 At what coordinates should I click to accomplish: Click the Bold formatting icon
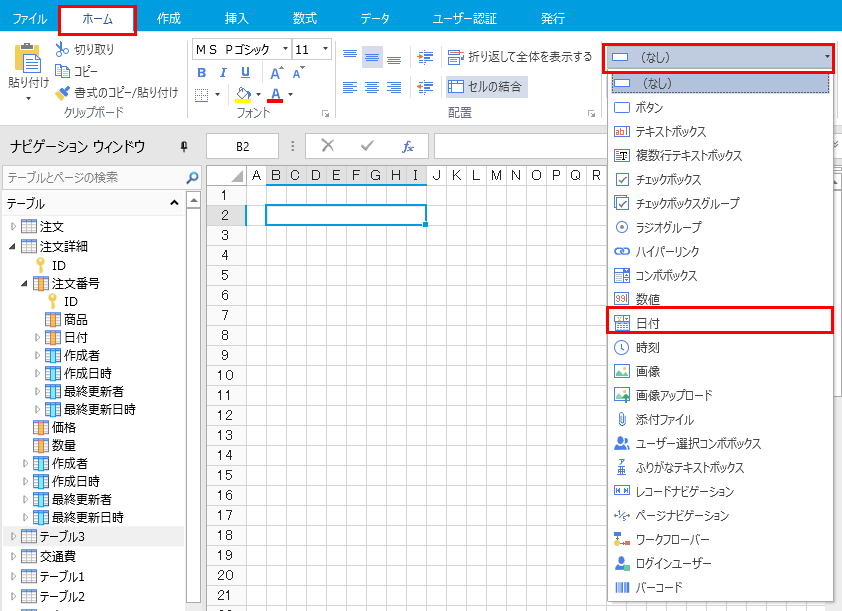[201, 72]
